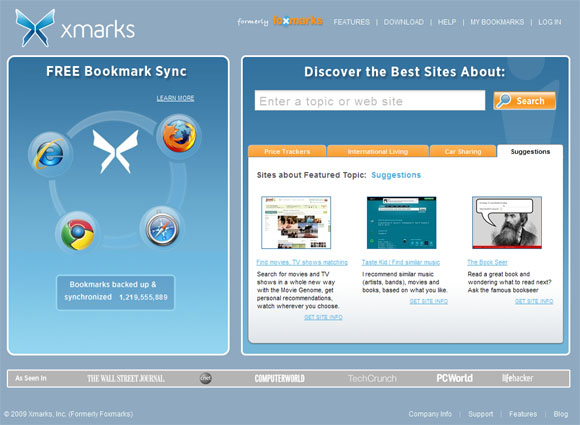Open Features footer link
The image size is (580, 425).
point(523,414)
